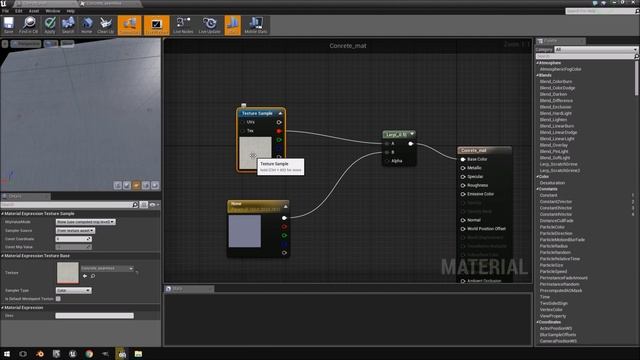Click the Save toolbar icon
Viewport: 640px width, 360px height.
pyautogui.click(x=9, y=25)
